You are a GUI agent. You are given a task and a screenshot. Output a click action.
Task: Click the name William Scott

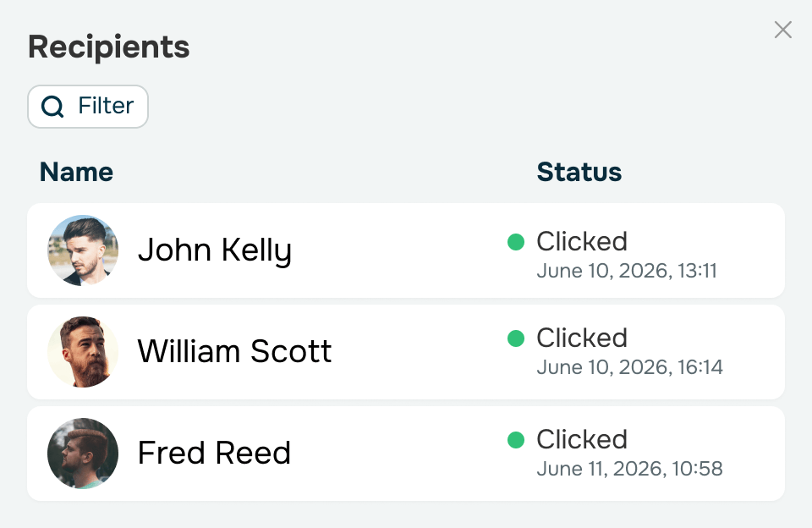(234, 351)
